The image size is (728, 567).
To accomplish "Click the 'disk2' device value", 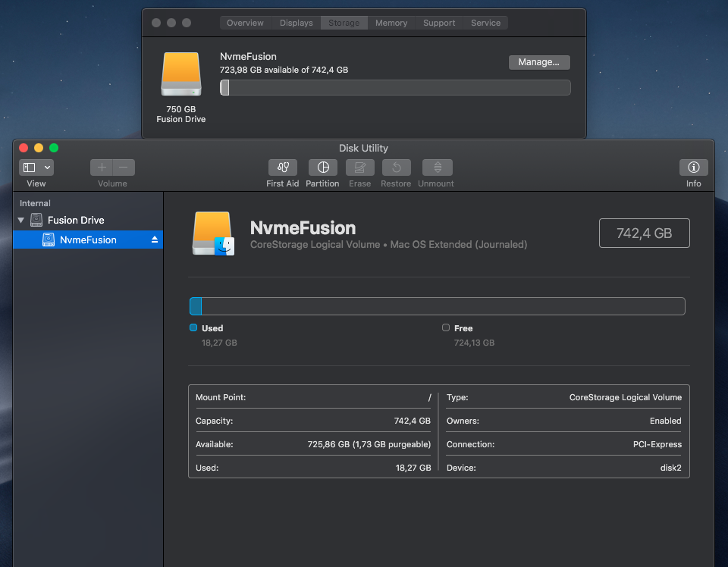I will (671, 468).
